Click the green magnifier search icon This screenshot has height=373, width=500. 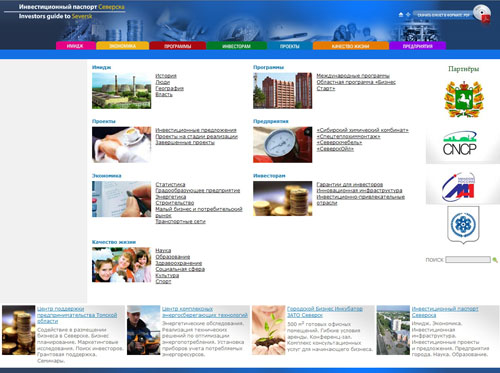pos(495,260)
